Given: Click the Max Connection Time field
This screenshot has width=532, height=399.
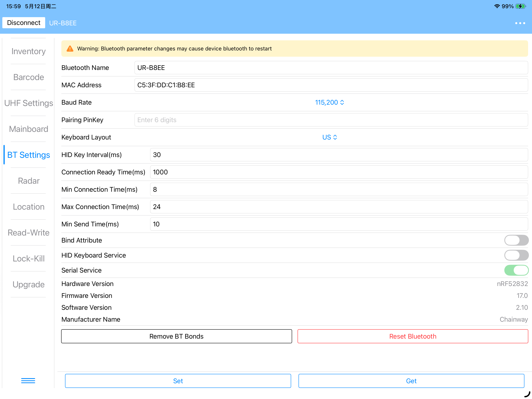Looking at the screenshot, I should (339, 207).
